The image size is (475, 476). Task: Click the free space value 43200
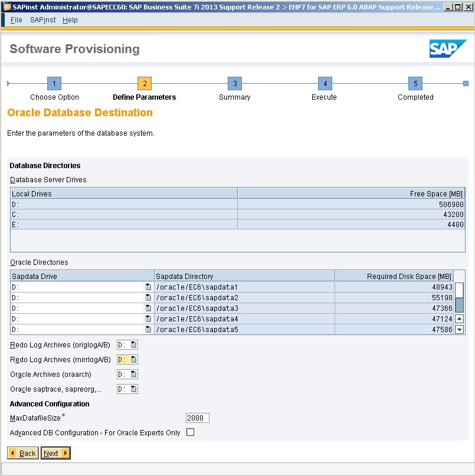pyautogui.click(x=453, y=214)
